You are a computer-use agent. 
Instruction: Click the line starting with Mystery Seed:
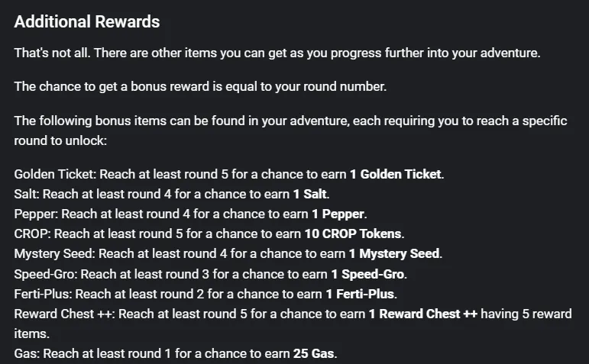[x=228, y=253]
